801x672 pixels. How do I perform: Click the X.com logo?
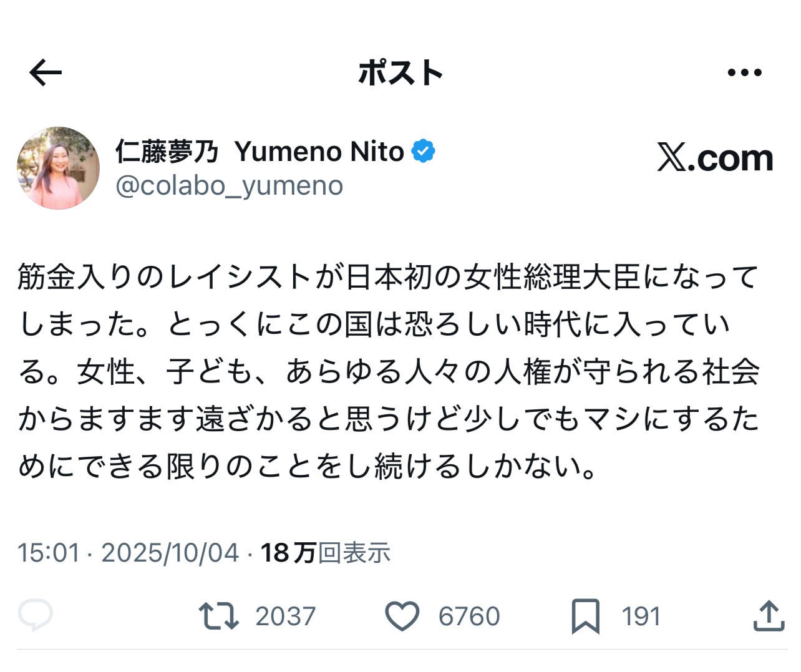pyautogui.click(x=715, y=158)
